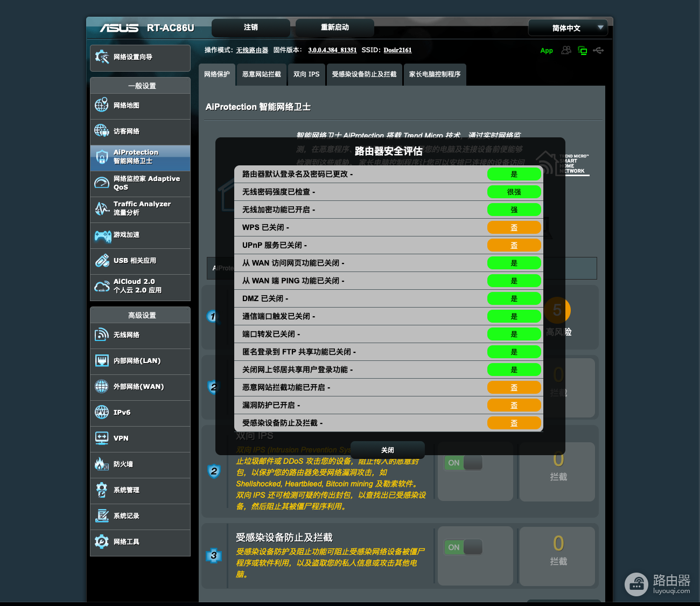Open the 无线路由器 operation mode link
Screen dimensions: 700x606
(252, 50)
